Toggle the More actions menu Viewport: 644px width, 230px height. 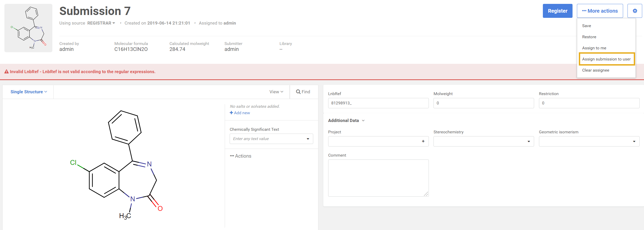600,11
